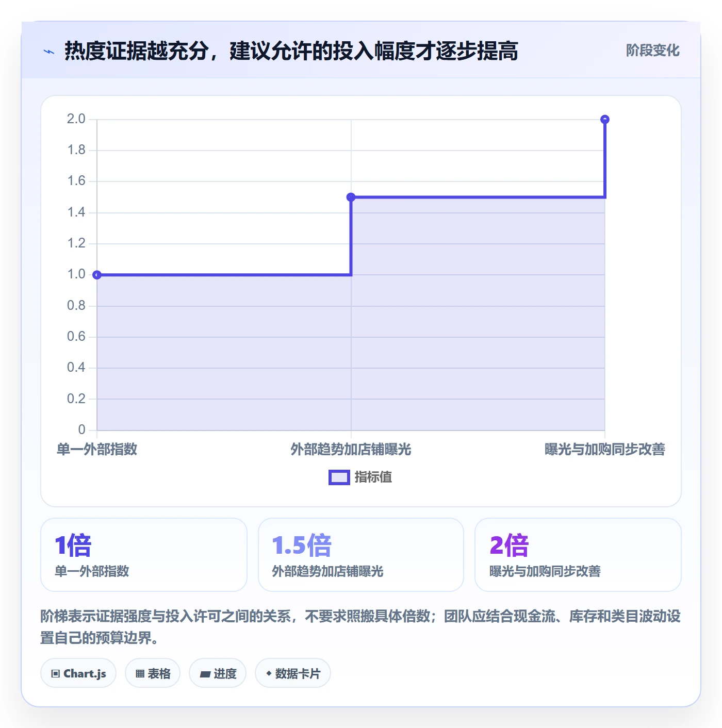Click the y-axis value 0.8
The image size is (722, 728).
pos(76,306)
